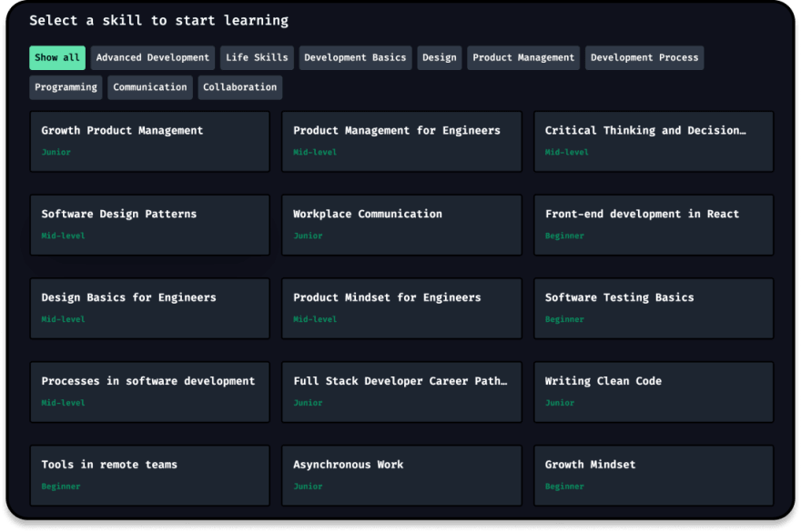
Task: Filter skills by Life Skills
Action: tap(257, 57)
